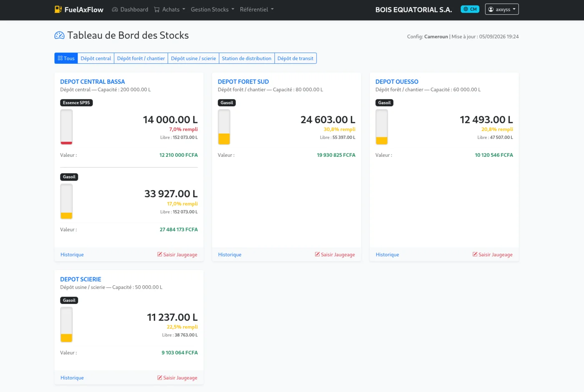Click Saisir Jaugeage text for DEPOT CENTRAL BASSA
584x392 pixels.
(180, 255)
